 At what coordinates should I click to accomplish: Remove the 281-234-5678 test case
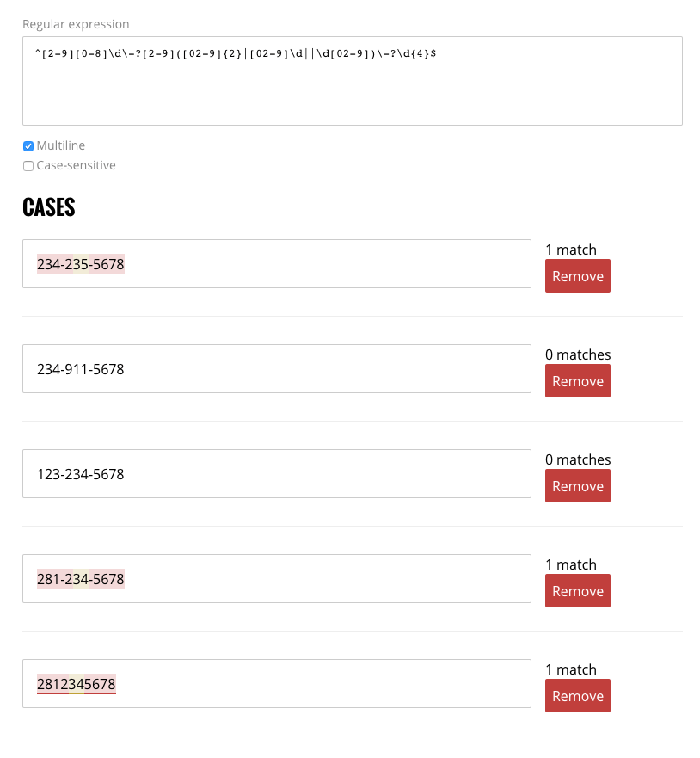click(577, 591)
